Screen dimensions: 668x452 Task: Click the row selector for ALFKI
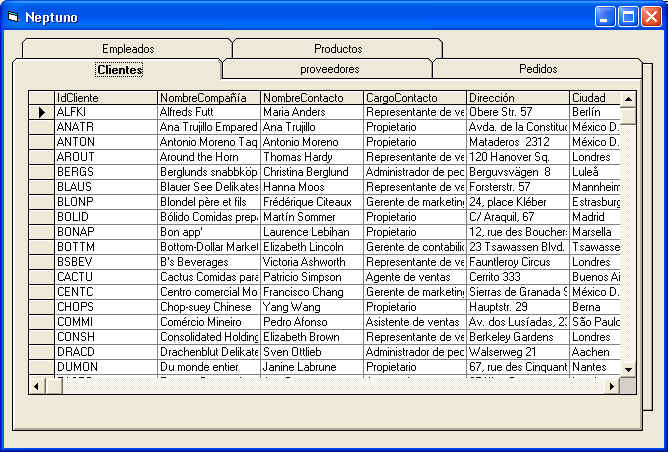[x=41, y=113]
